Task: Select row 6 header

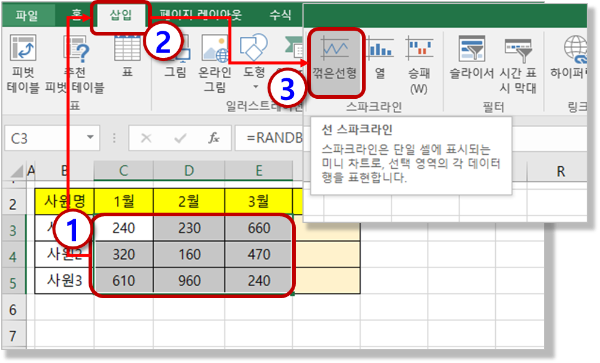Action: 13,309
